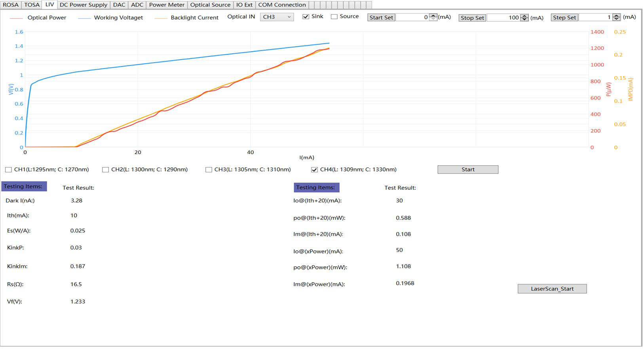Click the Start Set button
644x349 pixels.
pyautogui.click(x=381, y=17)
